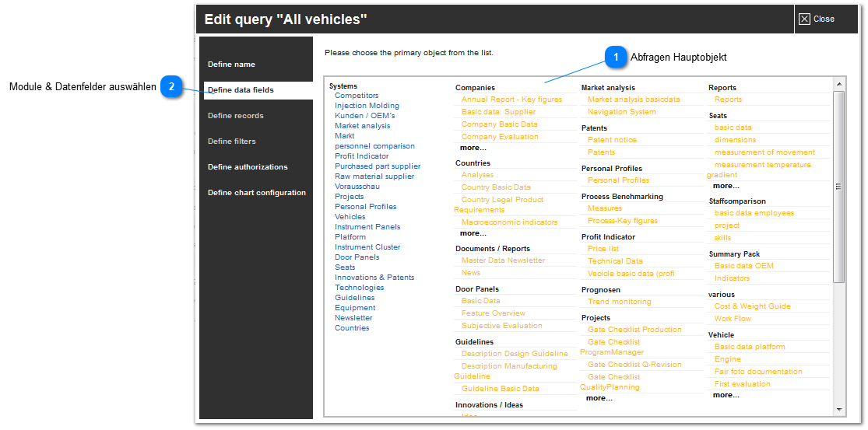Screen dimensions: 868x430
Task: Choose Price list under Profit Indicator
Action: tap(603, 249)
